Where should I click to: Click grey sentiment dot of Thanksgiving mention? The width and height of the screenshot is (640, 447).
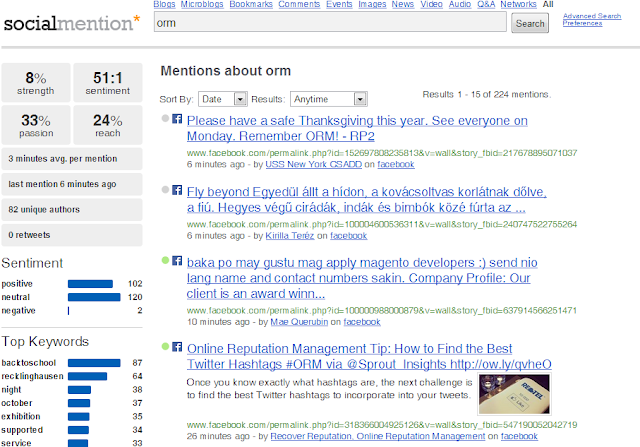pyautogui.click(x=165, y=118)
